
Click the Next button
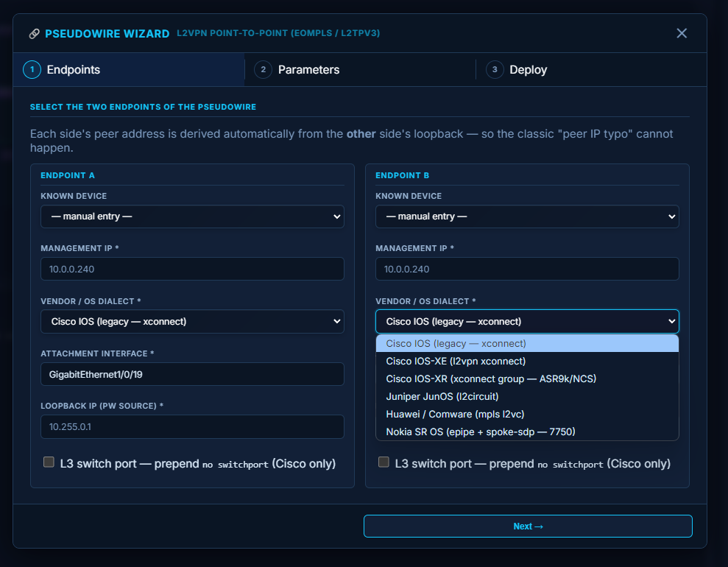point(528,526)
